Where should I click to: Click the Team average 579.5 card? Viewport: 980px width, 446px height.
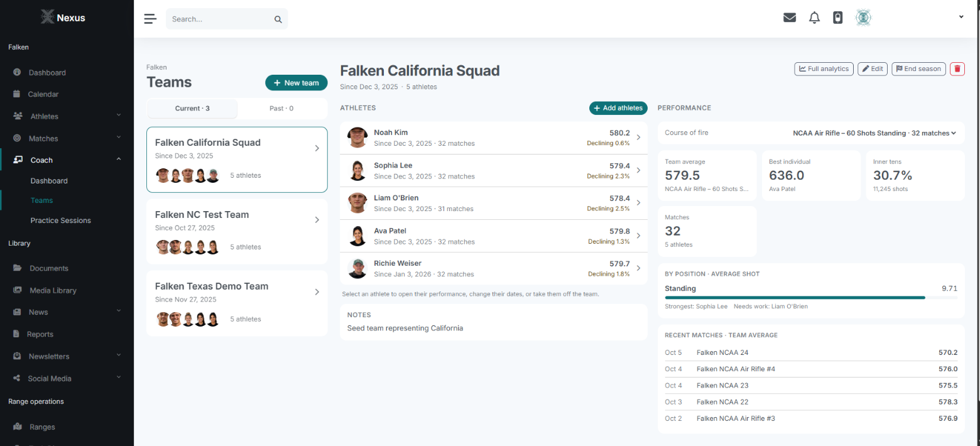click(x=707, y=176)
